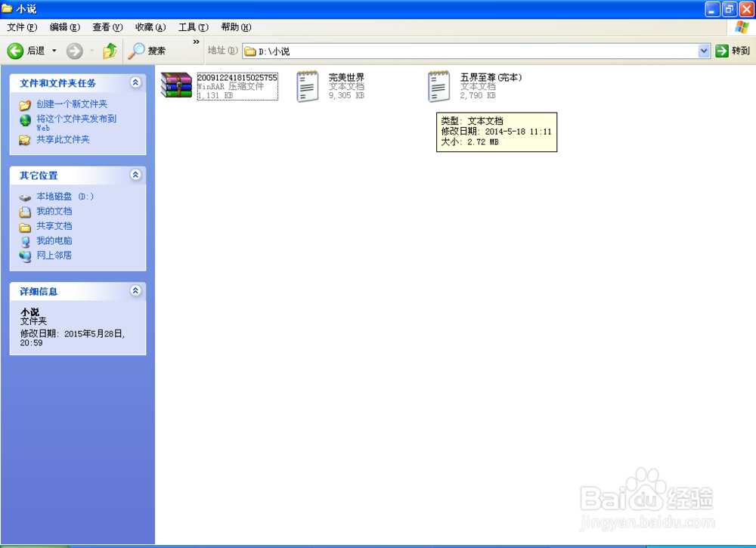
Task: Click the 2,790 KB size text
Action: (478, 95)
